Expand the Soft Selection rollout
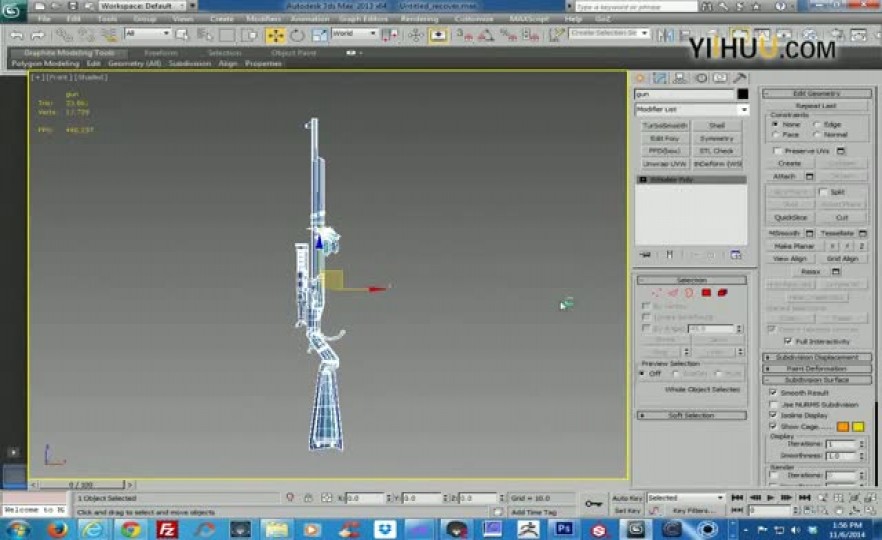This screenshot has height=540, width=882. click(x=691, y=415)
